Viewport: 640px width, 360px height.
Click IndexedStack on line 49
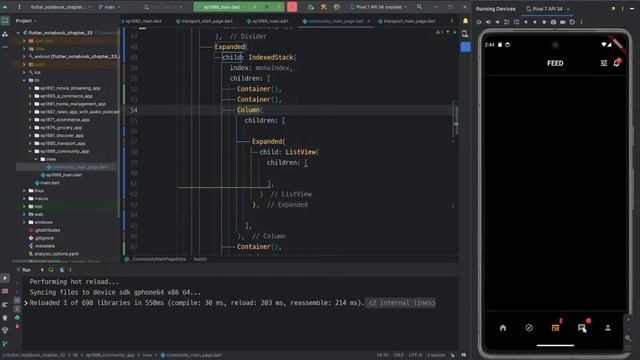click(x=271, y=57)
